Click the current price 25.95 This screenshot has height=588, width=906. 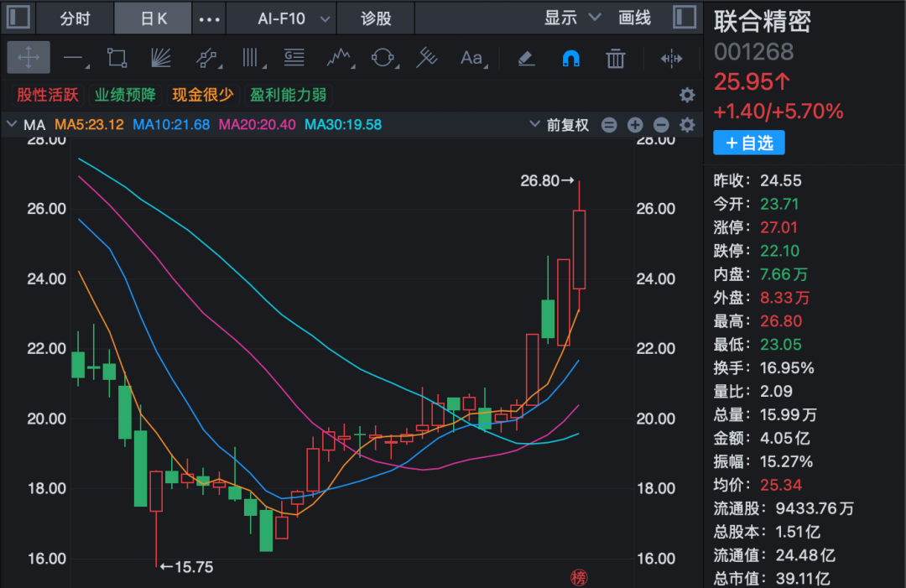coord(752,81)
